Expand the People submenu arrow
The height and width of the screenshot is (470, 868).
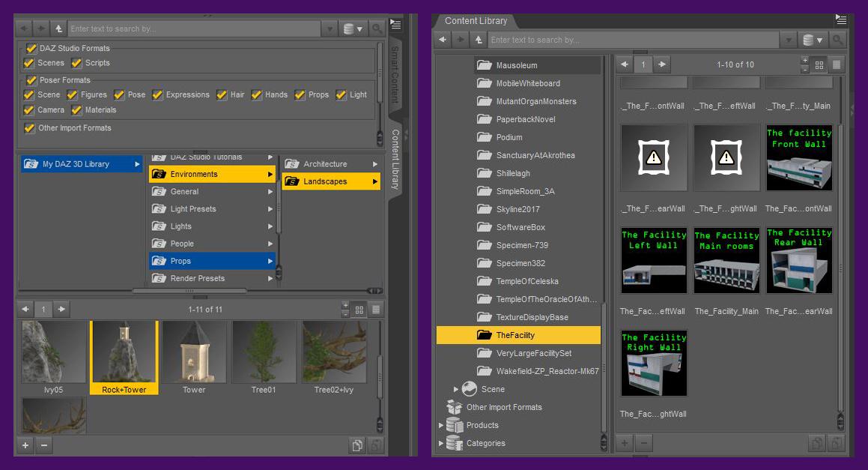(270, 244)
